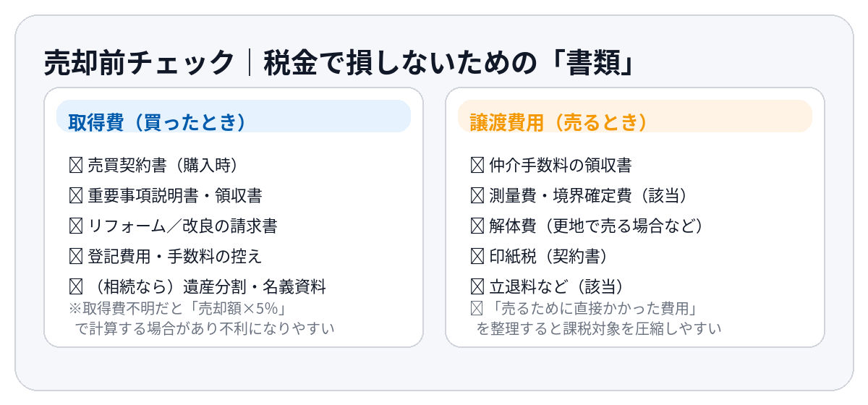
Task: Toggle the リフォーム／改良の請求書 checkbox
Action: click(x=75, y=226)
